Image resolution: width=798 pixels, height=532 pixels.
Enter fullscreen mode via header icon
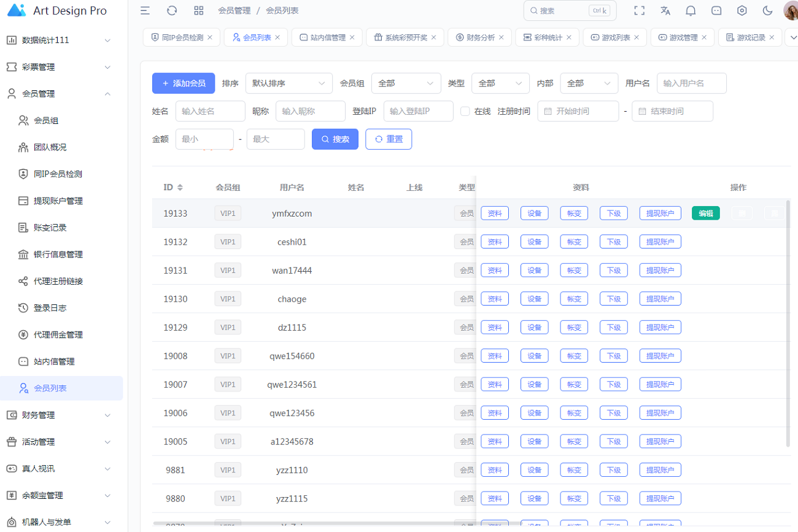coord(639,10)
